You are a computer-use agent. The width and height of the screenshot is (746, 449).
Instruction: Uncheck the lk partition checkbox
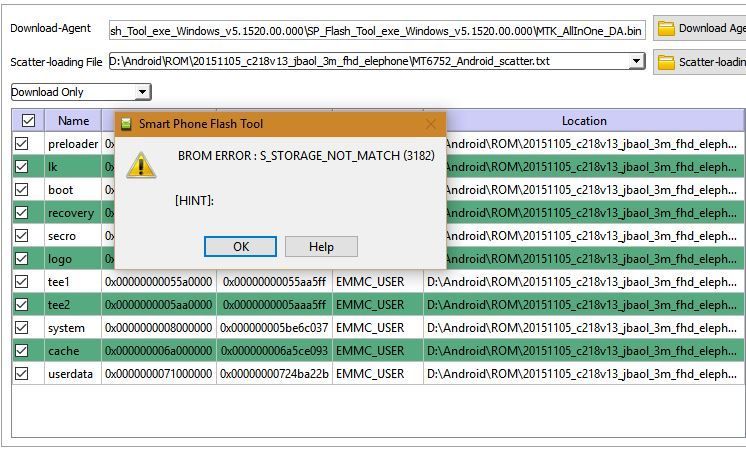(x=21, y=166)
